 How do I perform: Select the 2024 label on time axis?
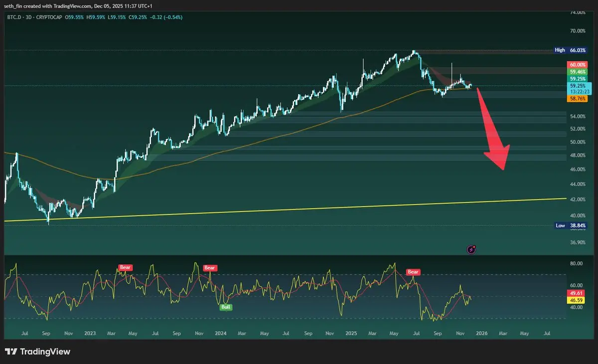tap(220, 332)
